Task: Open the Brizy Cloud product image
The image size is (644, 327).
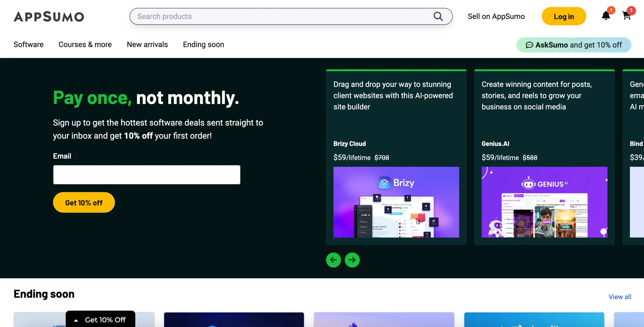Action: point(396,203)
